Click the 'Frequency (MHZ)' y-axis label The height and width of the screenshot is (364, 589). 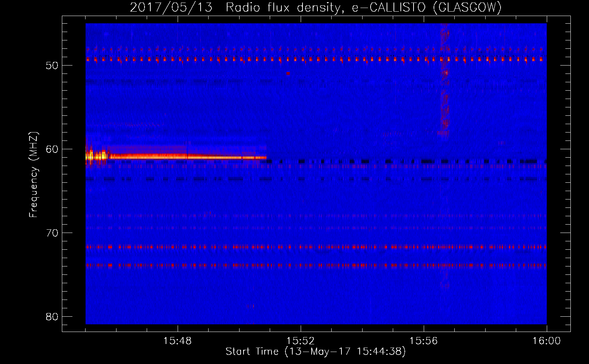[33, 175]
